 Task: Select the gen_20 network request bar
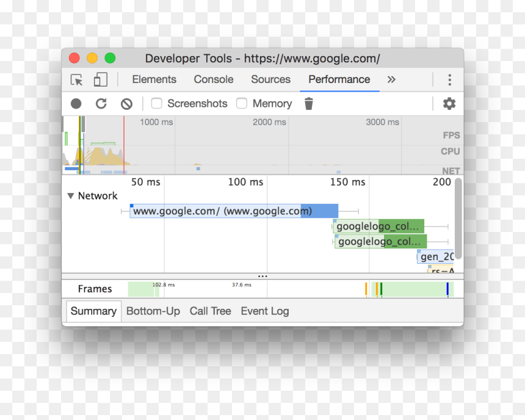[435, 256]
